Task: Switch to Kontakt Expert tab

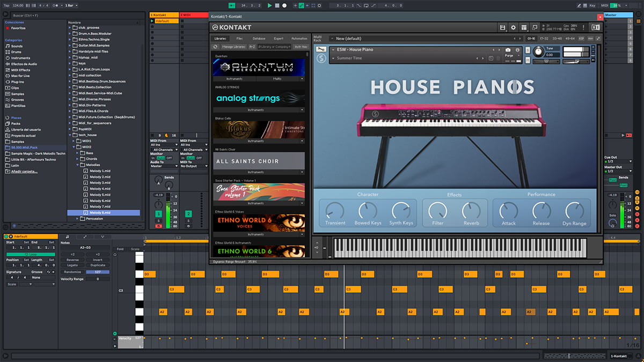Action: click(x=279, y=39)
